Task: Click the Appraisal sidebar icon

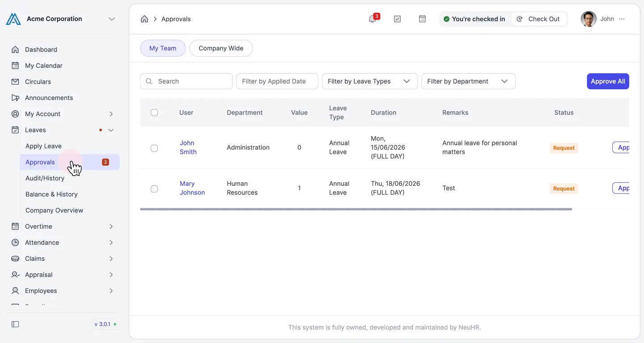Action: (15, 275)
